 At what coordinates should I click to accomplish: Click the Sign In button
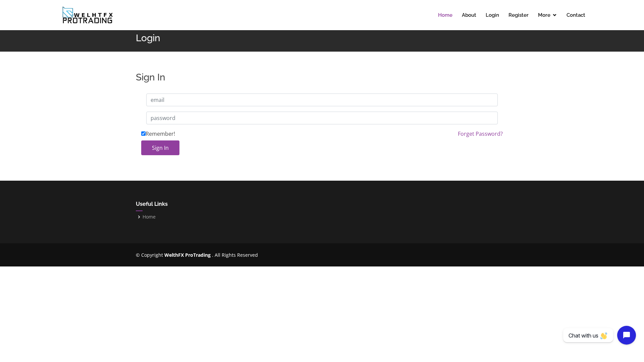tap(160, 148)
